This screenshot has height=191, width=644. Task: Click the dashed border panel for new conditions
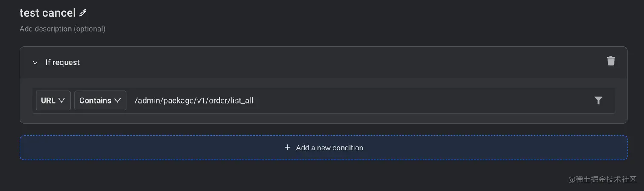pyautogui.click(x=324, y=148)
